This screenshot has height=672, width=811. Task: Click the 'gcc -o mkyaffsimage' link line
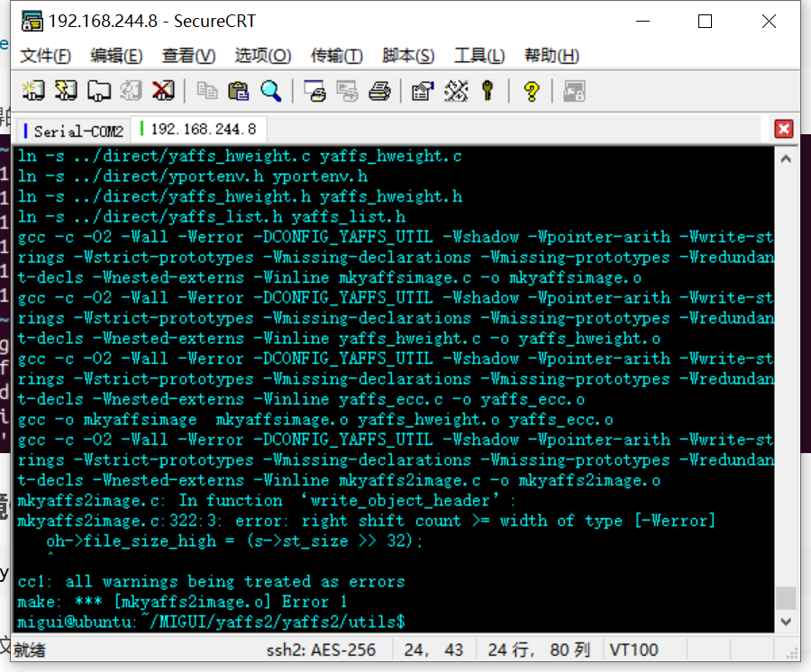pyautogui.click(x=315, y=419)
